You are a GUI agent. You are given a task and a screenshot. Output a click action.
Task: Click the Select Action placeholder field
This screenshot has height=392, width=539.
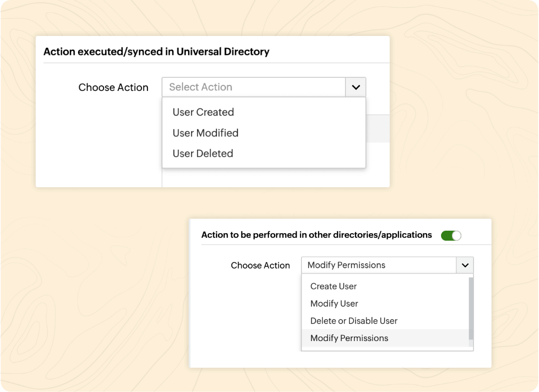pos(253,87)
